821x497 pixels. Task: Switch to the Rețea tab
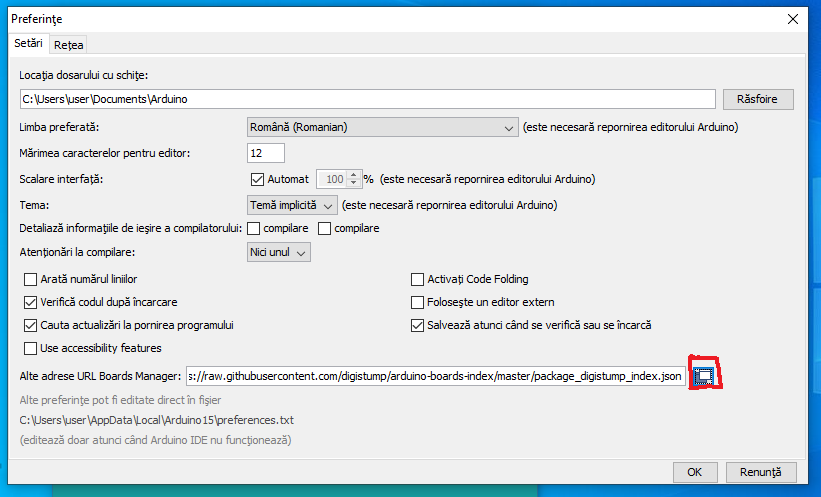point(69,45)
